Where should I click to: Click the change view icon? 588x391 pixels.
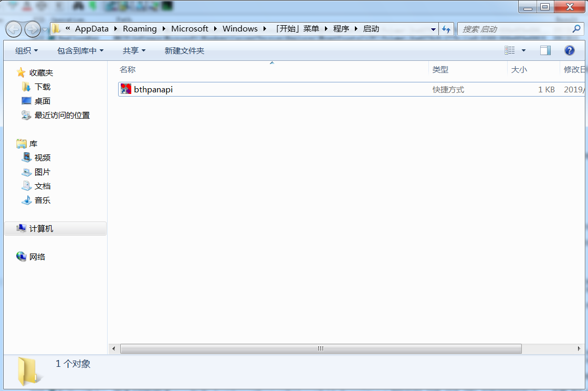pyautogui.click(x=510, y=50)
